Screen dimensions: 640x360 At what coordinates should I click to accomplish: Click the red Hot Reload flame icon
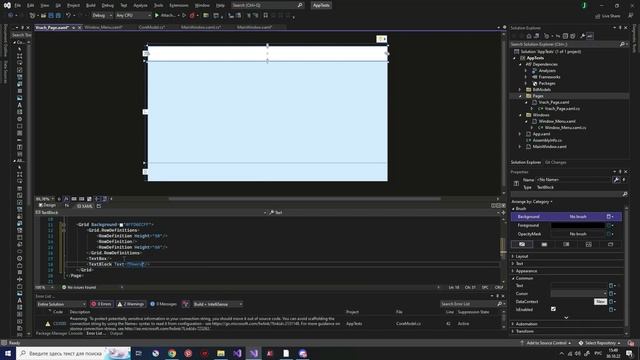pyautogui.click(x=192, y=16)
